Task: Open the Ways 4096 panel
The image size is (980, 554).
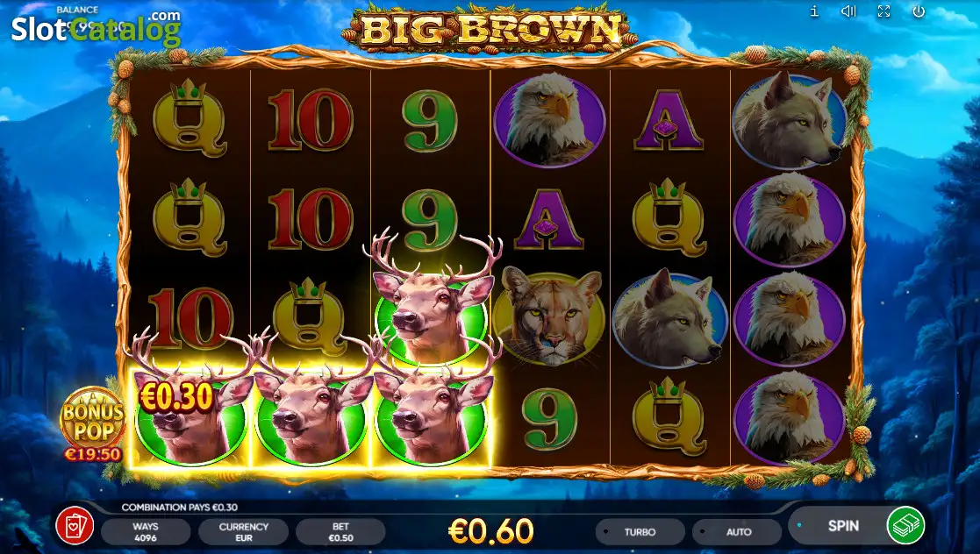Action: pyautogui.click(x=146, y=532)
